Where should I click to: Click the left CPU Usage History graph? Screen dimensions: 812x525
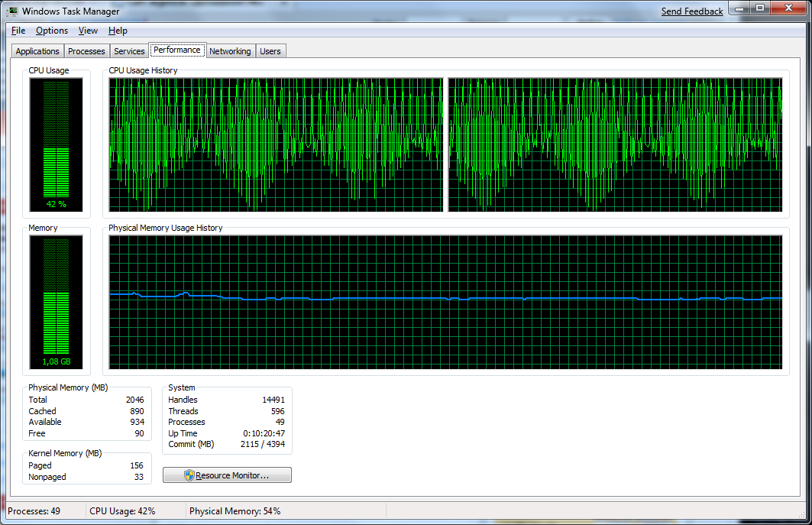click(276, 144)
